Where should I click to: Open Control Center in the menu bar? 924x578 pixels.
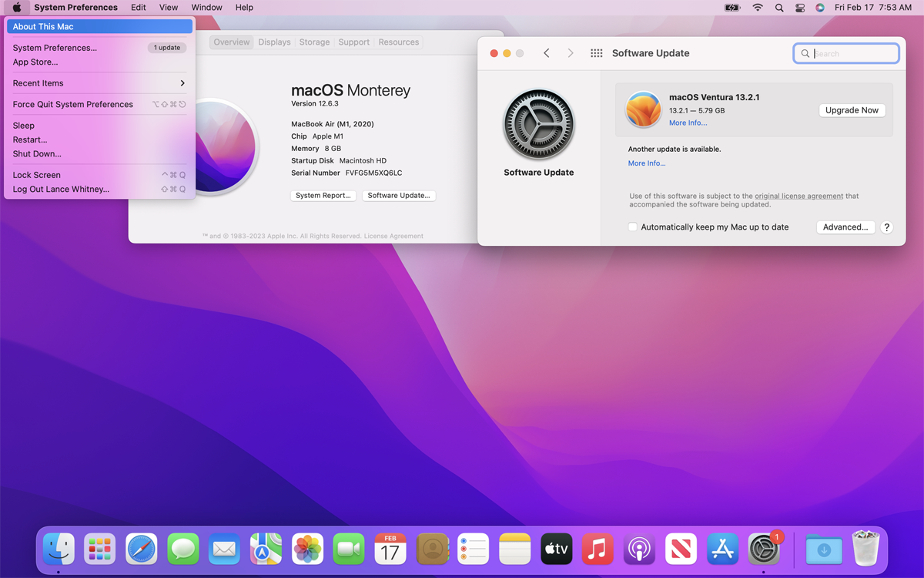799,7
